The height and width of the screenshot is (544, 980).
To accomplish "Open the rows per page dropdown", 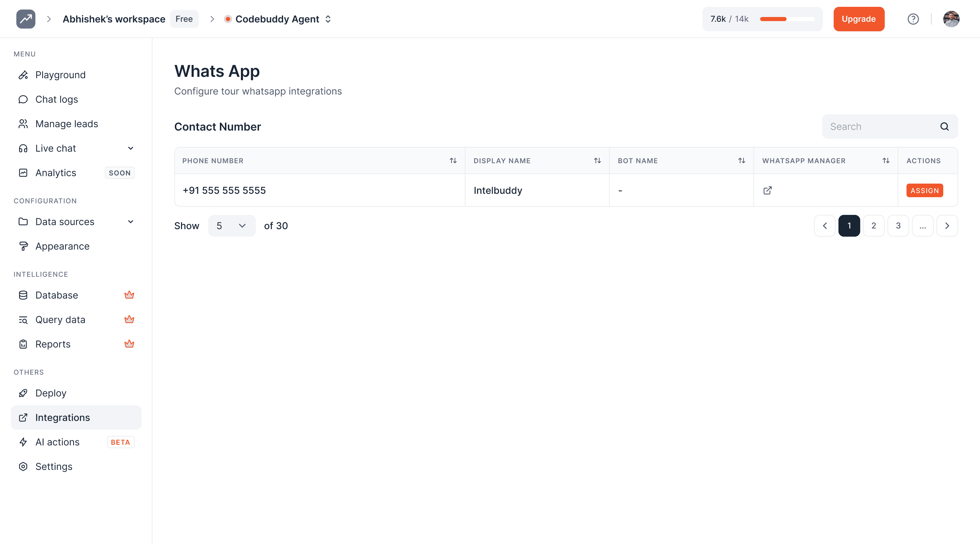I will pos(231,226).
